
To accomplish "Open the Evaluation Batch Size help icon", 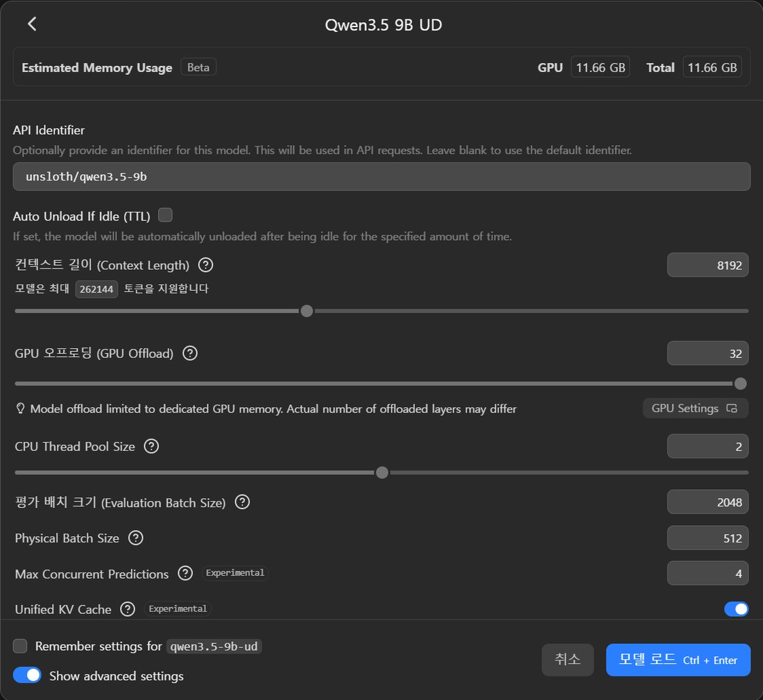I will 242,502.
